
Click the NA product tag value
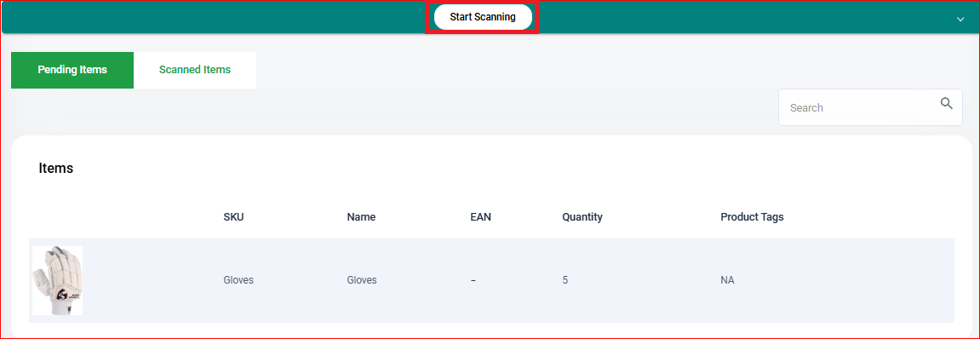(727, 280)
